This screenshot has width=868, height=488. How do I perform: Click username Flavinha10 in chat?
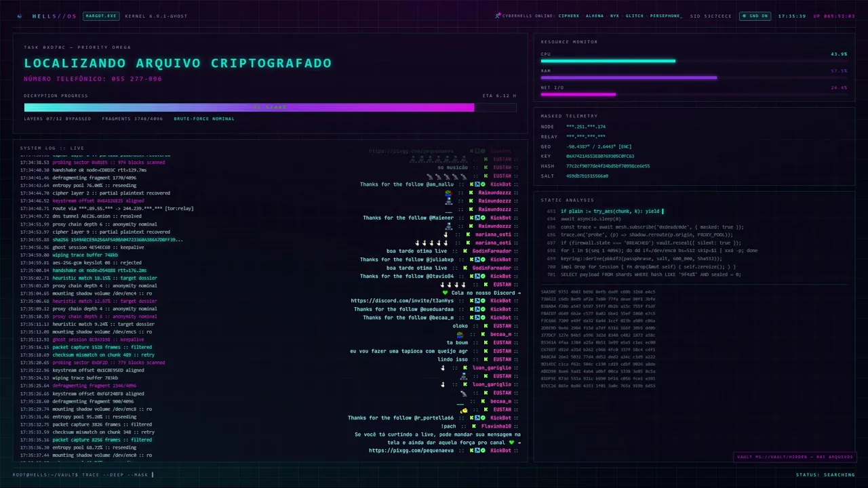tap(496, 426)
